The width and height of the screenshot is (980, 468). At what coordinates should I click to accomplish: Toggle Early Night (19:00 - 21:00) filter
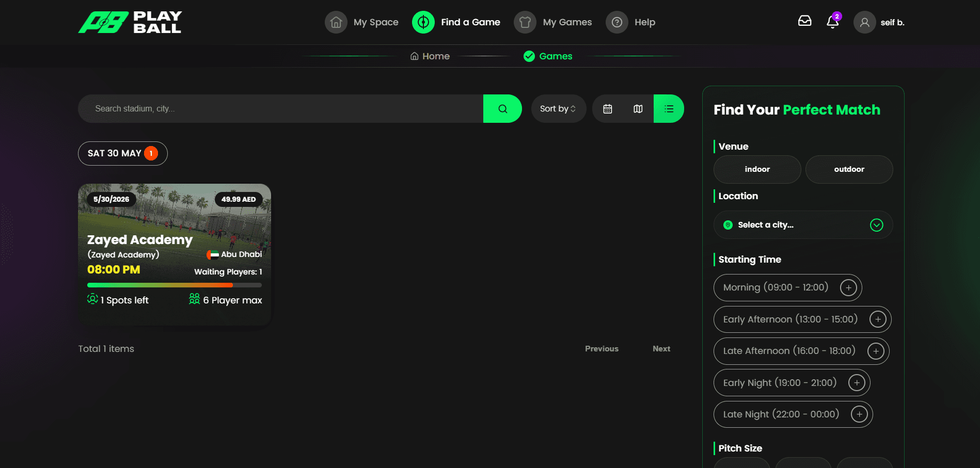pyautogui.click(x=792, y=383)
